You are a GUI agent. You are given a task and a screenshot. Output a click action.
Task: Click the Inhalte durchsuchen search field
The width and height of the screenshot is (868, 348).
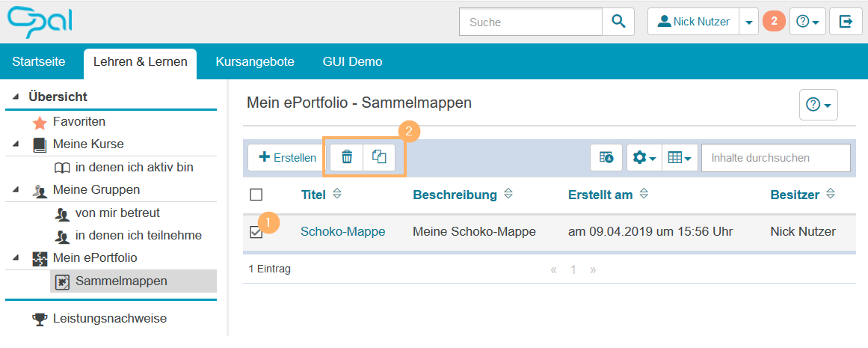tap(775, 158)
